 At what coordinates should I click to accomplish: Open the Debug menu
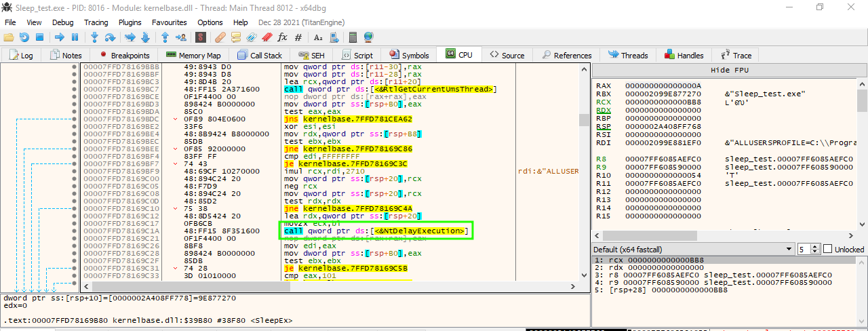tap(62, 22)
